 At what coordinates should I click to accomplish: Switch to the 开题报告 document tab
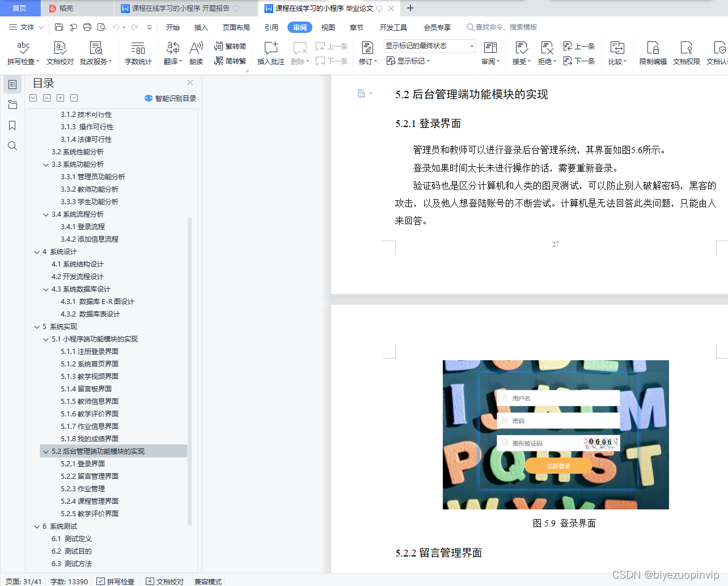[x=180, y=9]
